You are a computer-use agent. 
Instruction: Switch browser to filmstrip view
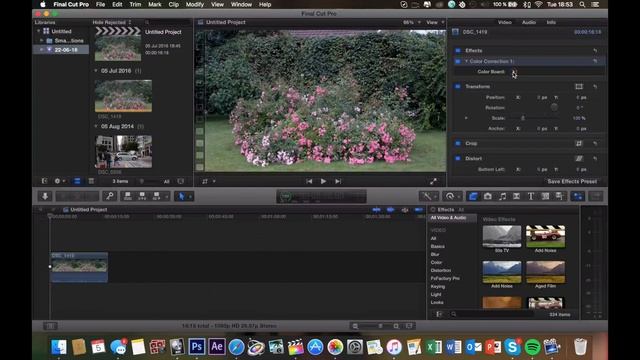(x=77, y=181)
